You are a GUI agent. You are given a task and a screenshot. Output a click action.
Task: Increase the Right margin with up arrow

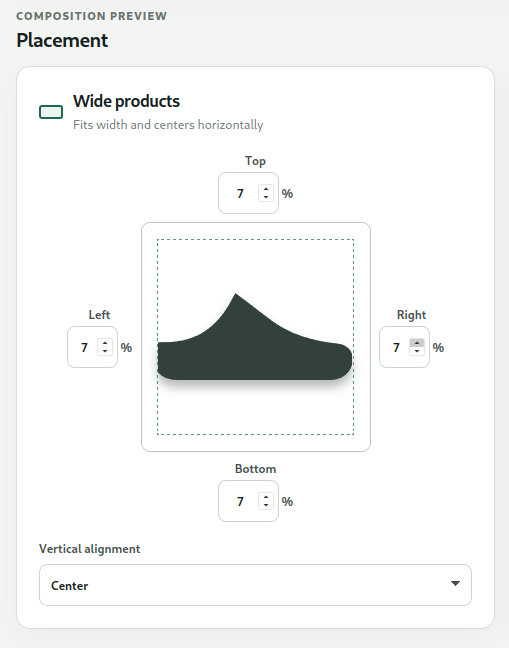pos(417,343)
